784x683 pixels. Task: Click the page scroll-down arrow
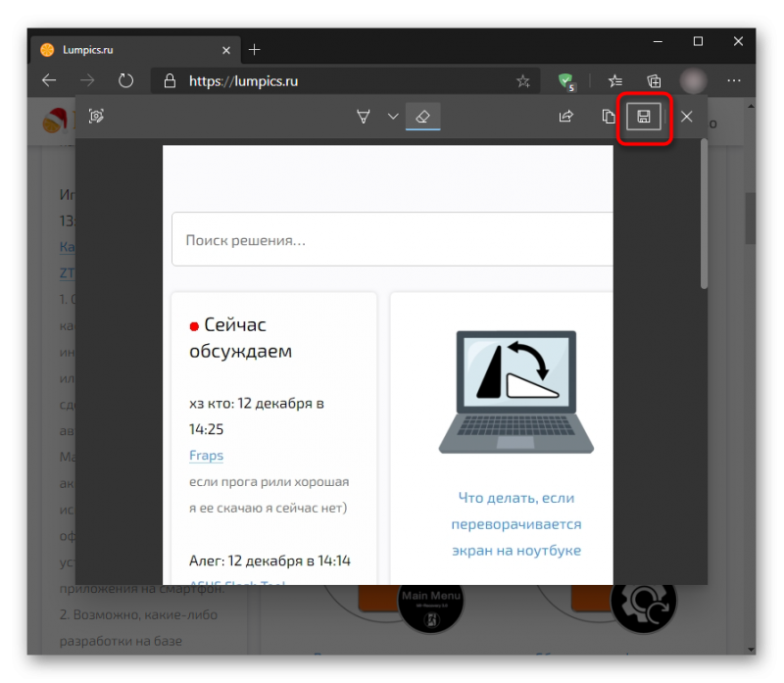[x=751, y=650]
